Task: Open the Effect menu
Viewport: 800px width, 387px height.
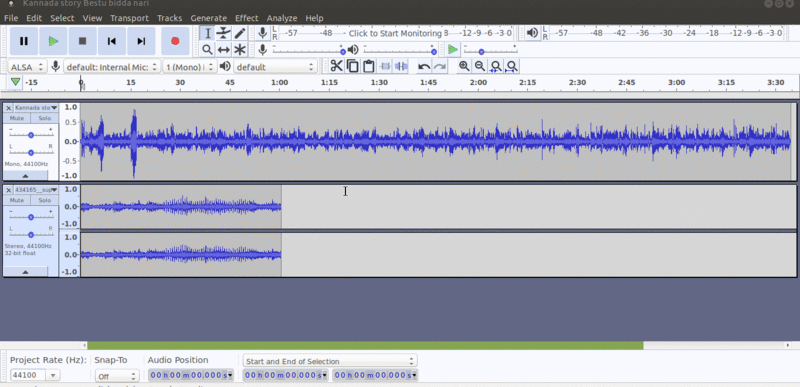Action: pyautogui.click(x=246, y=18)
